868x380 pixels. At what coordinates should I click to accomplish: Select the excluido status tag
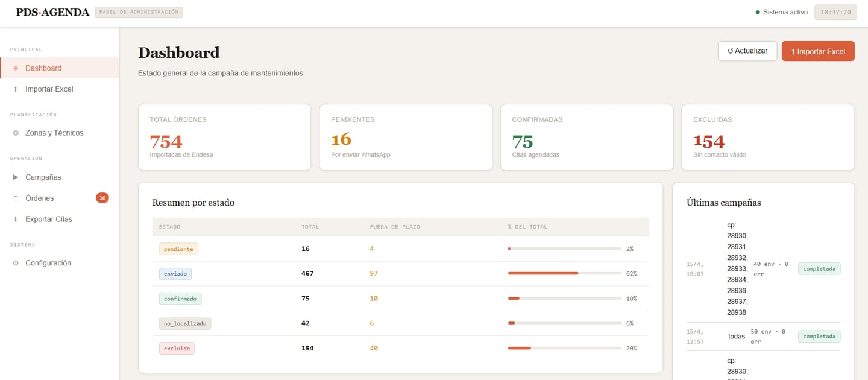[177, 349]
